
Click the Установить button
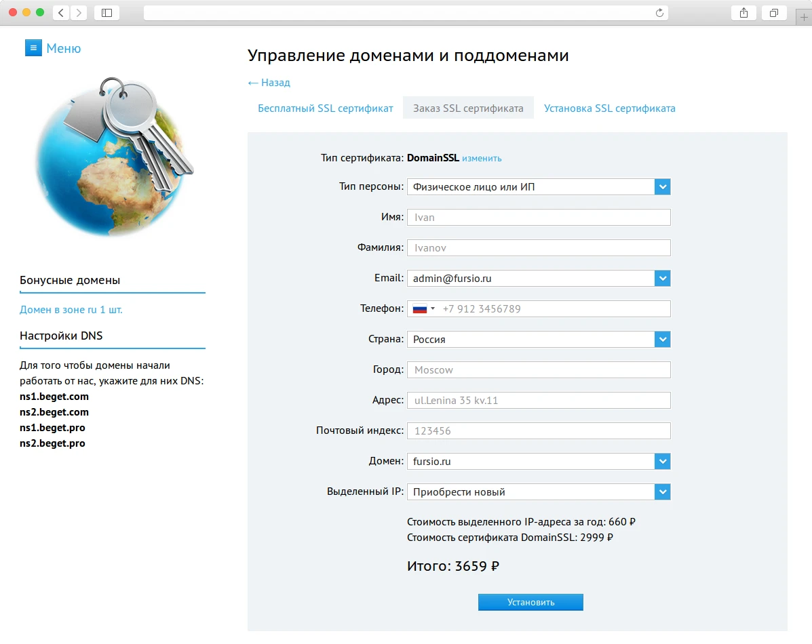530,602
